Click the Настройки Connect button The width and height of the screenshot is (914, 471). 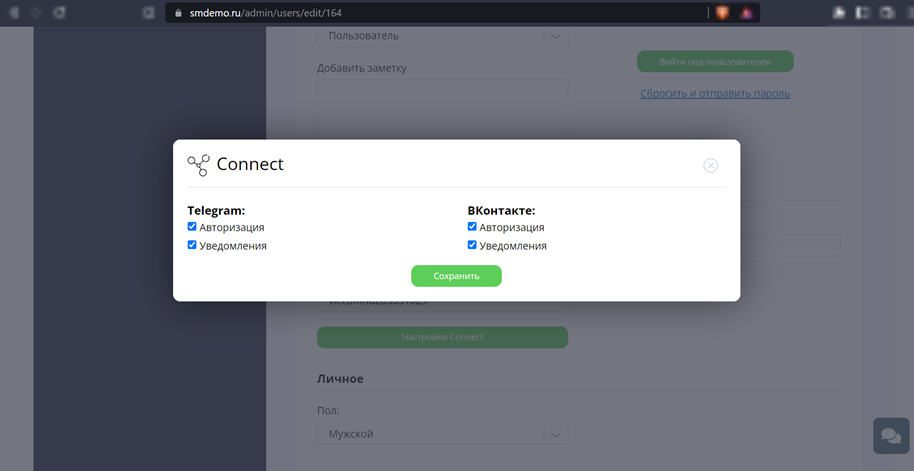pyautogui.click(x=442, y=338)
